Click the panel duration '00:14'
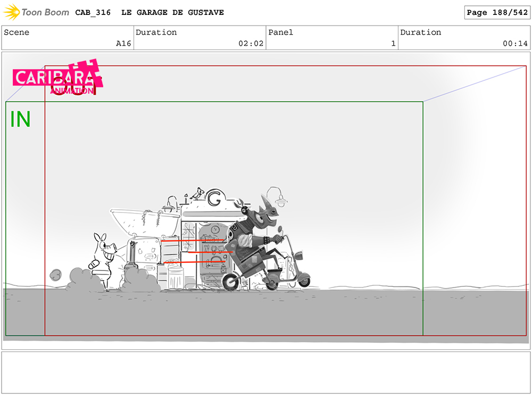Viewport: 532px width, 395px height. (x=515, y=44)
